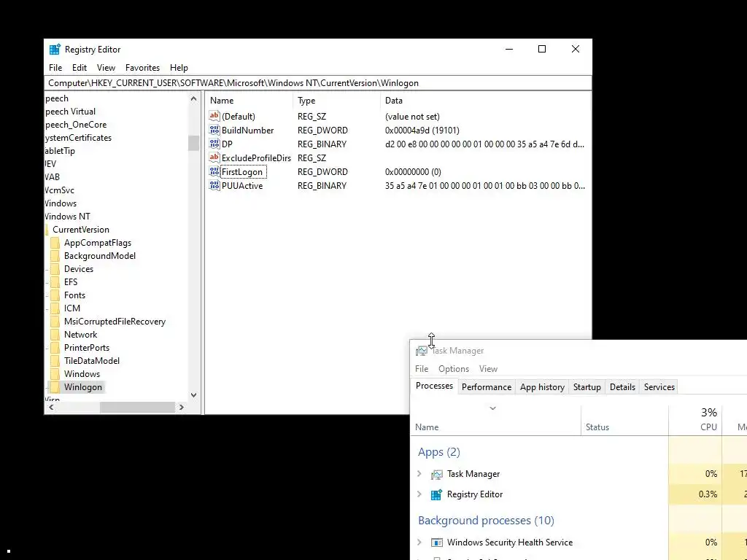
Task: Switch to the App history tab
Action: (542, 387)
